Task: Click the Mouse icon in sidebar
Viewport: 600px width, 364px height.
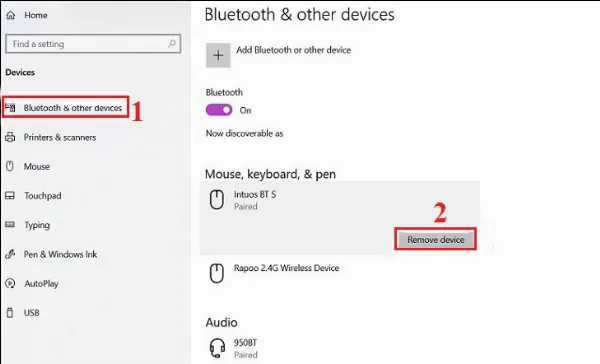Action: click(x=10, y=166)
